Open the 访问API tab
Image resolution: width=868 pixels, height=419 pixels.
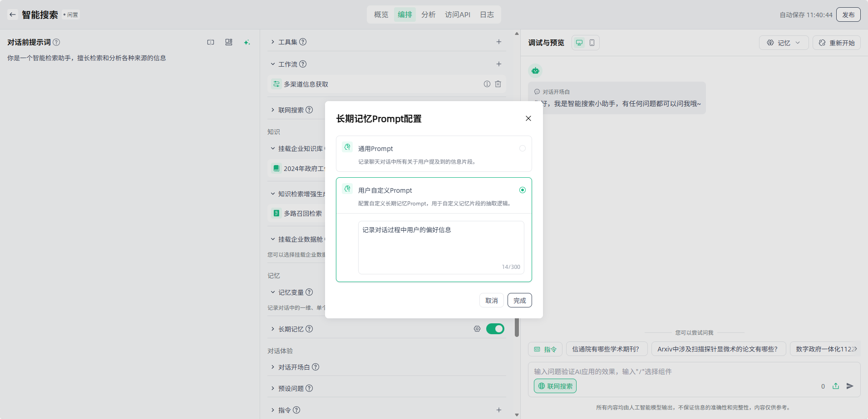coord(457,15)
